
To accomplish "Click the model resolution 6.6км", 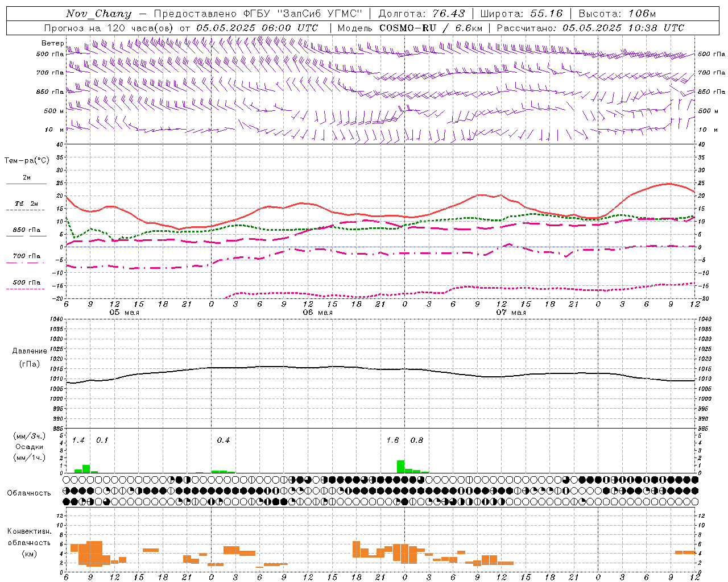I will click(469, 28).
